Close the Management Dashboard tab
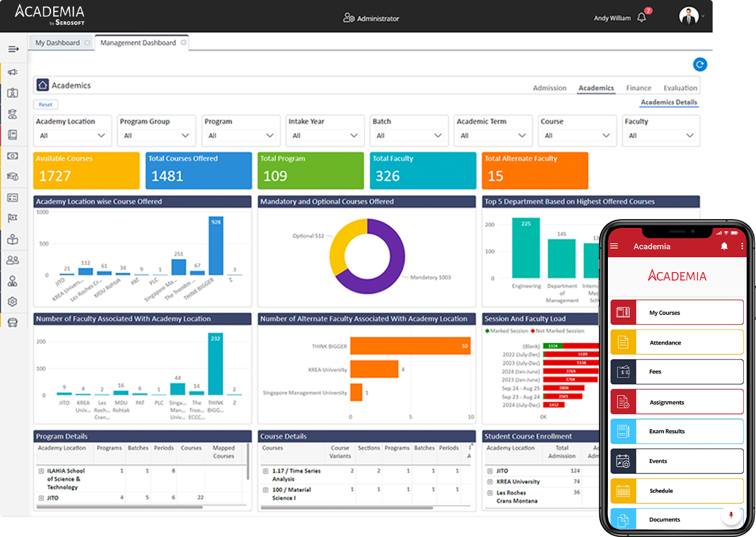The width and height of the screenshot is (756, 537). 184,43
